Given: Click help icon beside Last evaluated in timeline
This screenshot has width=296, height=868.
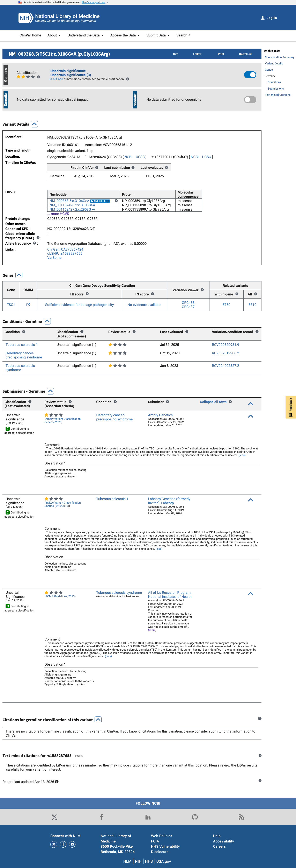Looking at the screenshot, I should tap(166, 167).
